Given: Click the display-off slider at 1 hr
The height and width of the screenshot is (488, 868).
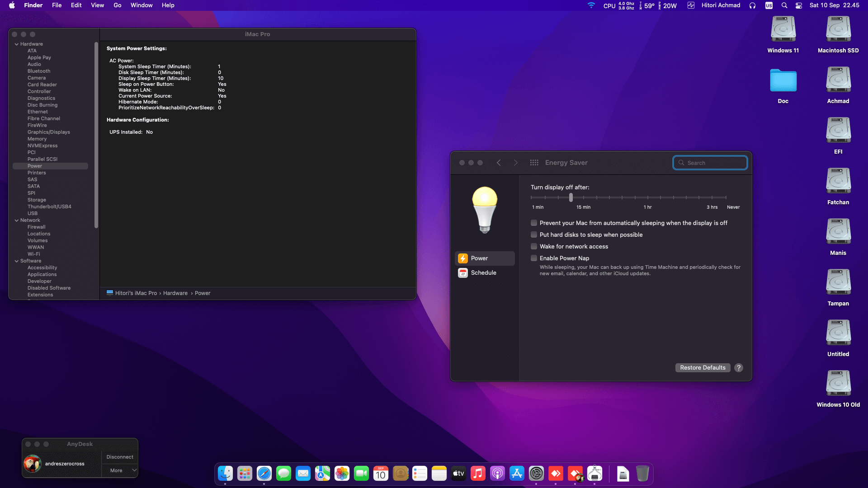Looking at the screenshot, I should tap(648, 197).
